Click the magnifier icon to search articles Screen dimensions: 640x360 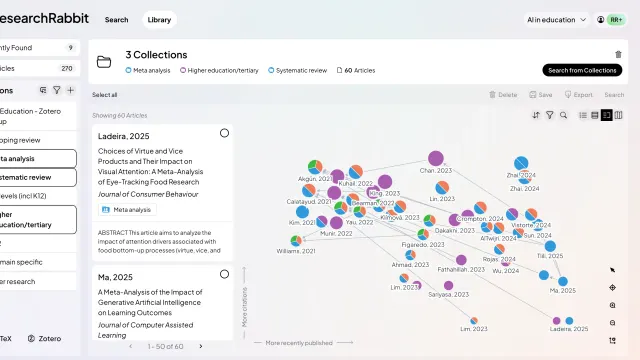pyautogui.click(x=563, y=116)
